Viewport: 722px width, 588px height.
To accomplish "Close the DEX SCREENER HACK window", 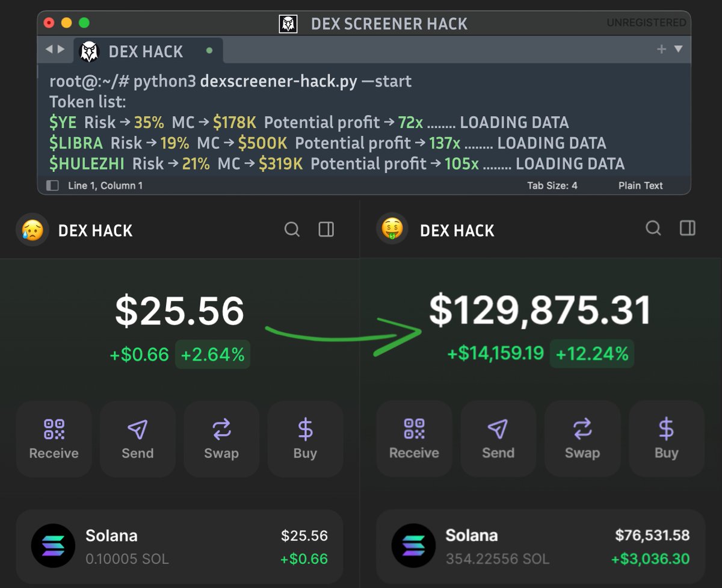I will 49,23.
